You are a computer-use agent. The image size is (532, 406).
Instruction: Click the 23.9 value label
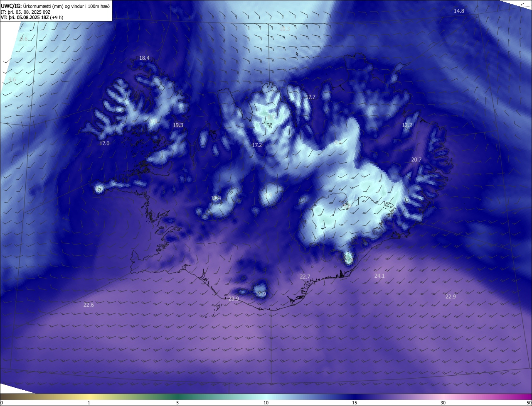pos(234,298)
